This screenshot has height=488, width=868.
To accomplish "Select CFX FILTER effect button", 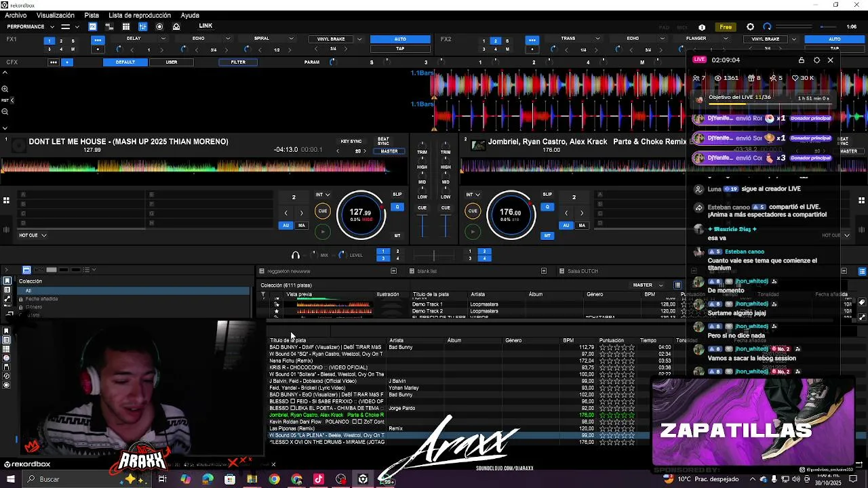I will coord(238,62).
